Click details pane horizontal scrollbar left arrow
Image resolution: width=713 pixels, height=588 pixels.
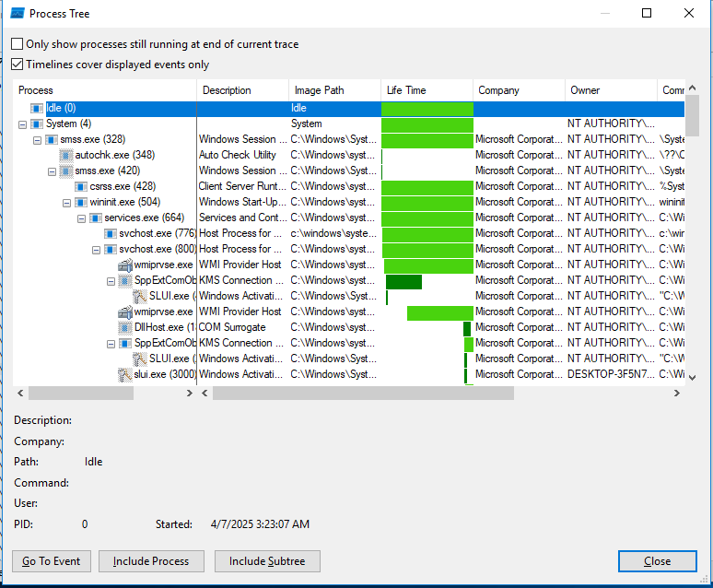[205, 394]
